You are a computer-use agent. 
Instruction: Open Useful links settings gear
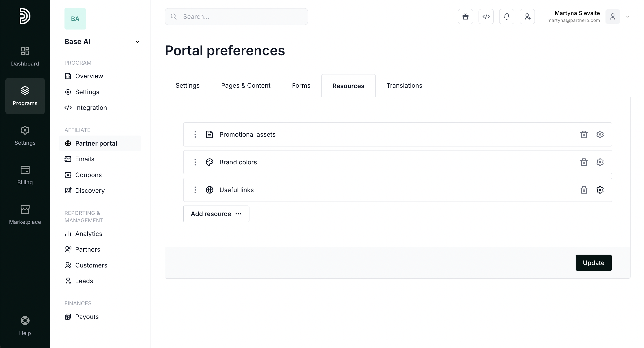pyautogui.click(x=600, y=190)
